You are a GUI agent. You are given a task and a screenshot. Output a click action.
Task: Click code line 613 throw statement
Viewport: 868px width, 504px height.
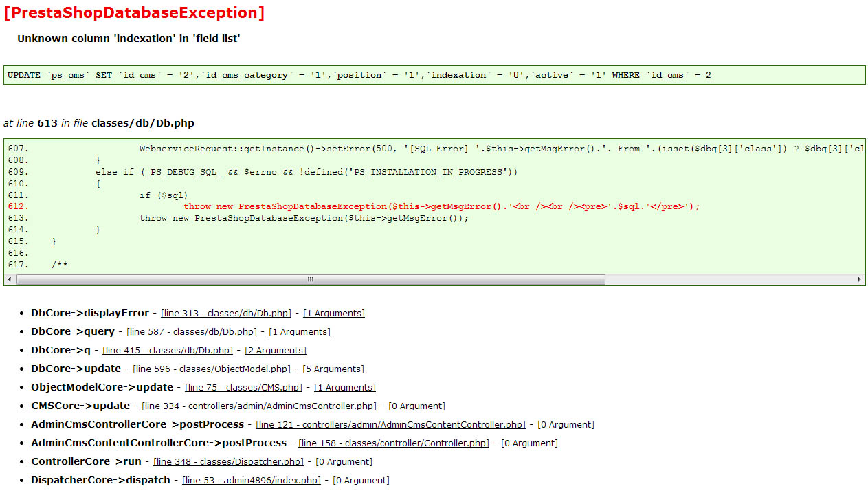(x=304, y=218)
